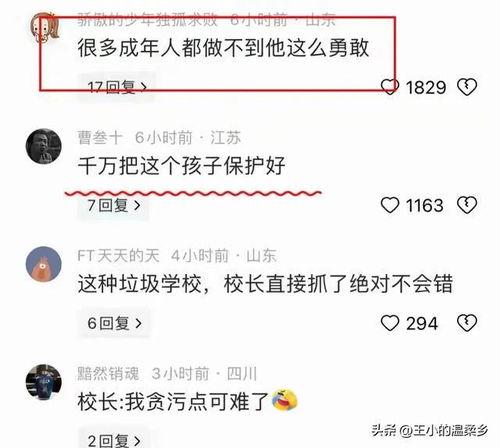The height and width of the screenshot is (448, 500).
Task: Expand the 6回复 replies
Action: (x=114, y=323)
